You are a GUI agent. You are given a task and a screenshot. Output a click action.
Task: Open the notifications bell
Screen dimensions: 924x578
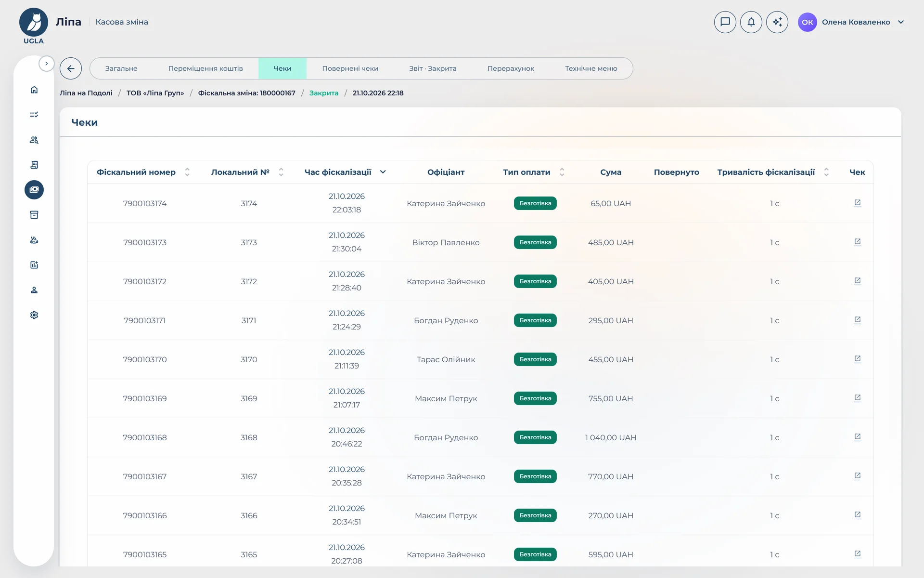(751, 22)
